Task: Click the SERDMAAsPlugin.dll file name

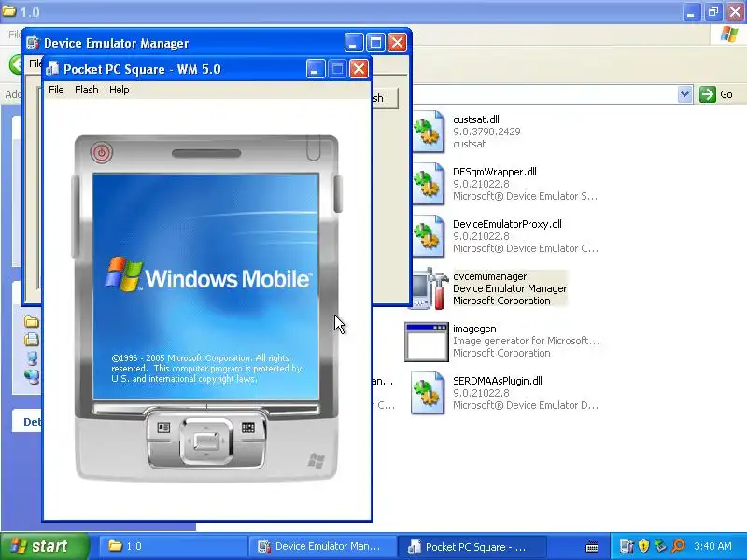Action: coord(498,381)
